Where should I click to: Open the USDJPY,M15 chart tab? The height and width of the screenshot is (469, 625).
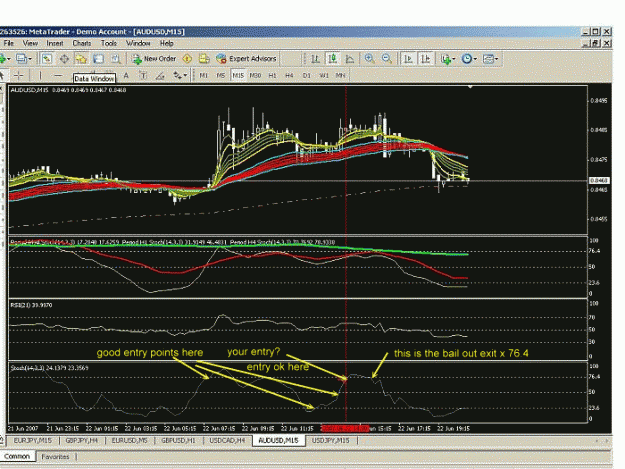click(x=331, y=441)
